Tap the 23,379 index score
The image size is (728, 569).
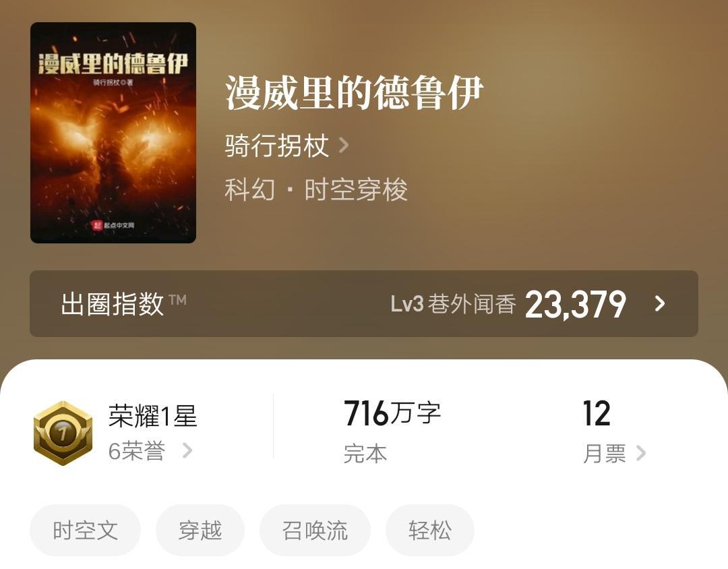pyautogui.click(x=576, y=304)
